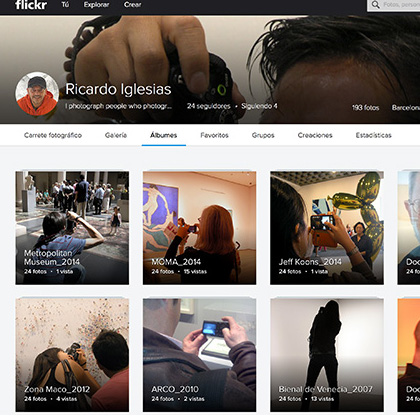Click the ARCO_2010 album title
The image size is (420, 420).
(175, 389)
